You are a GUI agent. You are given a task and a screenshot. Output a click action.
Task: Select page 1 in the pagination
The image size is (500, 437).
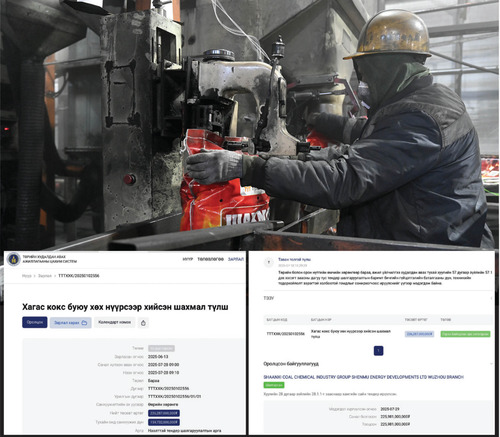[378, 351]
